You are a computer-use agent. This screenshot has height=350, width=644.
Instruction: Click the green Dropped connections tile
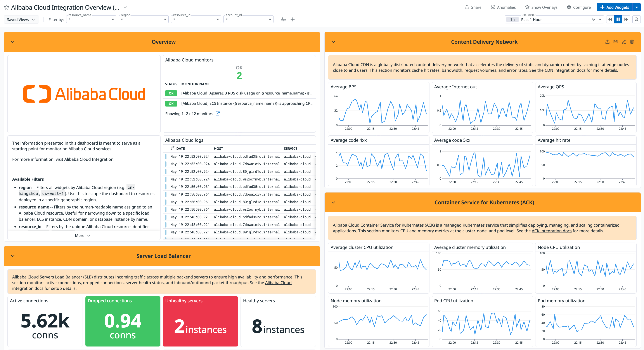click(123, 321)
